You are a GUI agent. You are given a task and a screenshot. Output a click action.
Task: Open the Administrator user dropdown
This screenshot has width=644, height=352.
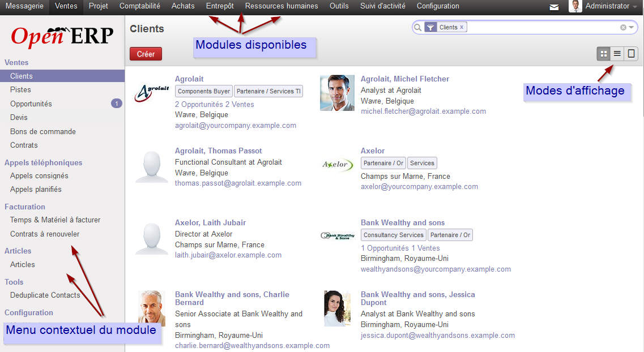(611, 6)
